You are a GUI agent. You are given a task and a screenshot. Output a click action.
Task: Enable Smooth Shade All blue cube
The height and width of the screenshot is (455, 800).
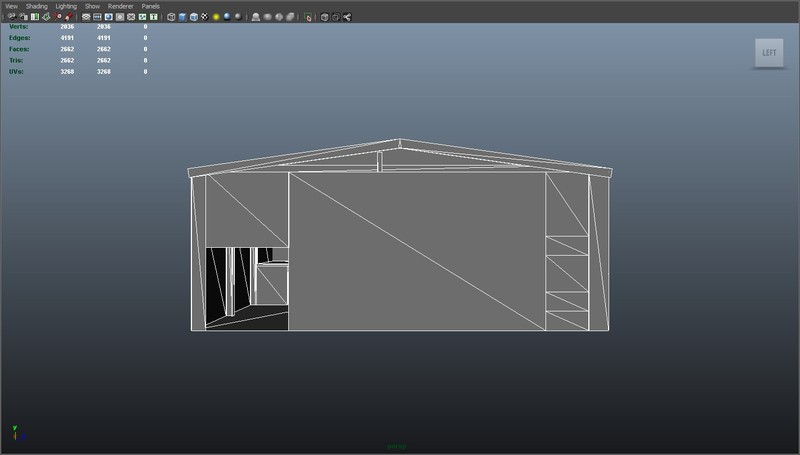point(182,17)
